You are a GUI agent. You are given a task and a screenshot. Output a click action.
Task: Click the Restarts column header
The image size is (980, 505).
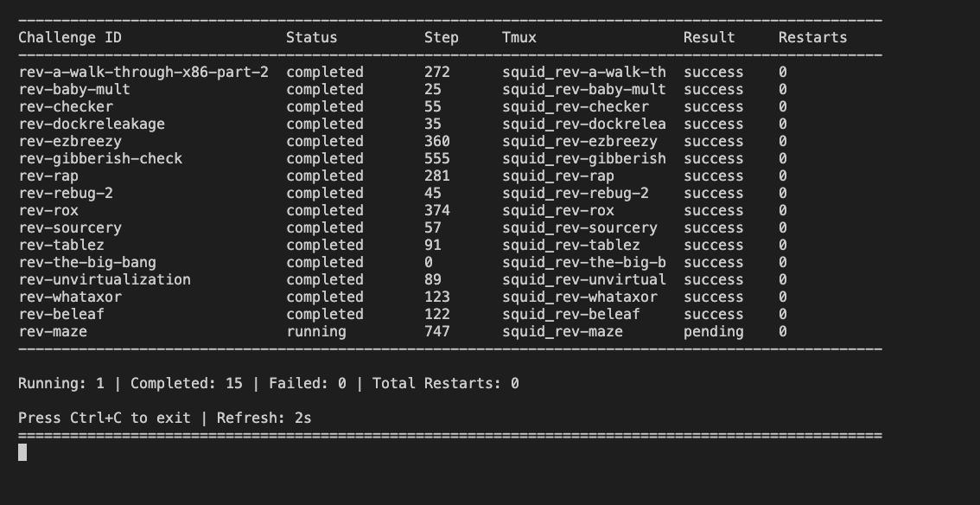812,37
